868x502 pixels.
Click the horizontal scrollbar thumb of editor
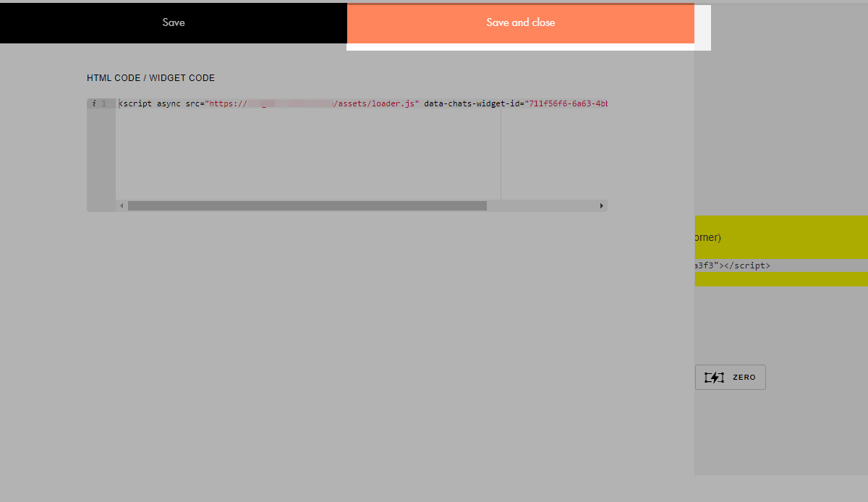click(307, 206)
